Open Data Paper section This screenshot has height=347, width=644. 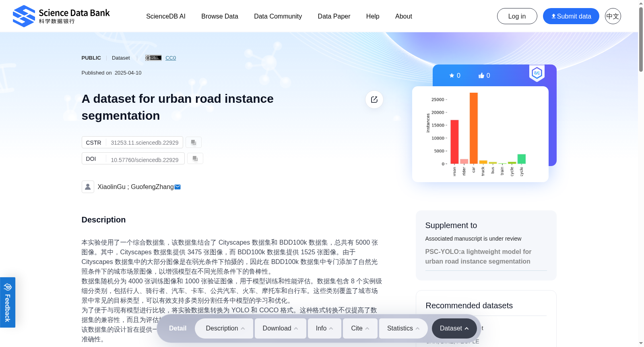[x=334, y=16]
